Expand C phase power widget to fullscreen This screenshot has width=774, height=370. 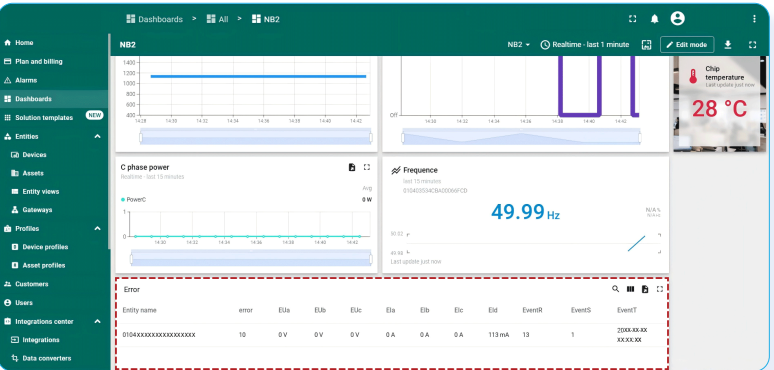point(367,167)
